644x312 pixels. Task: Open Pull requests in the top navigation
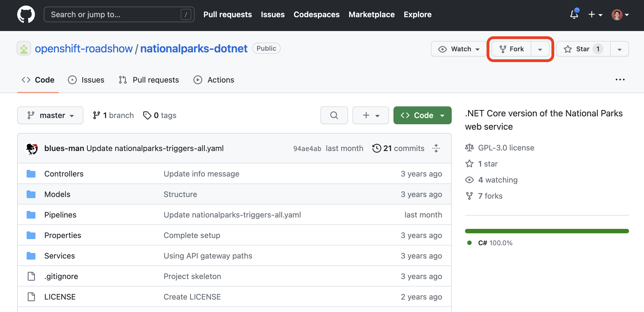[x=228, y=14]
